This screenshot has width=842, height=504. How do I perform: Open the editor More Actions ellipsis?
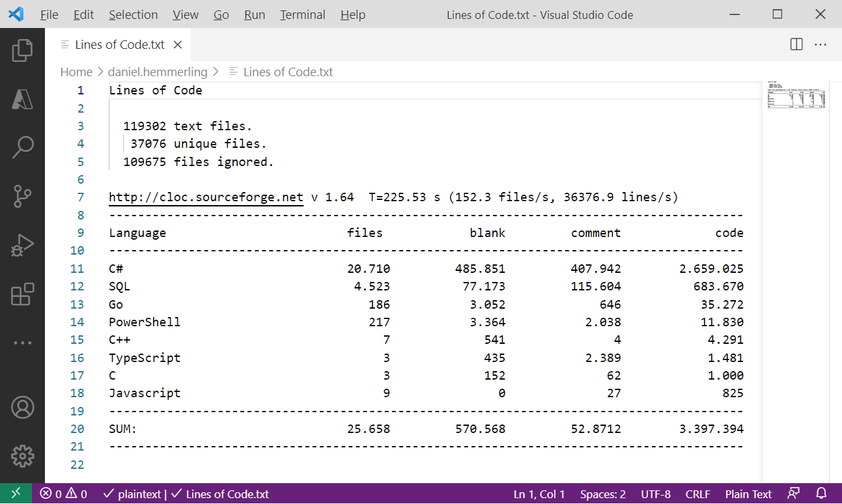coord(820,44)
